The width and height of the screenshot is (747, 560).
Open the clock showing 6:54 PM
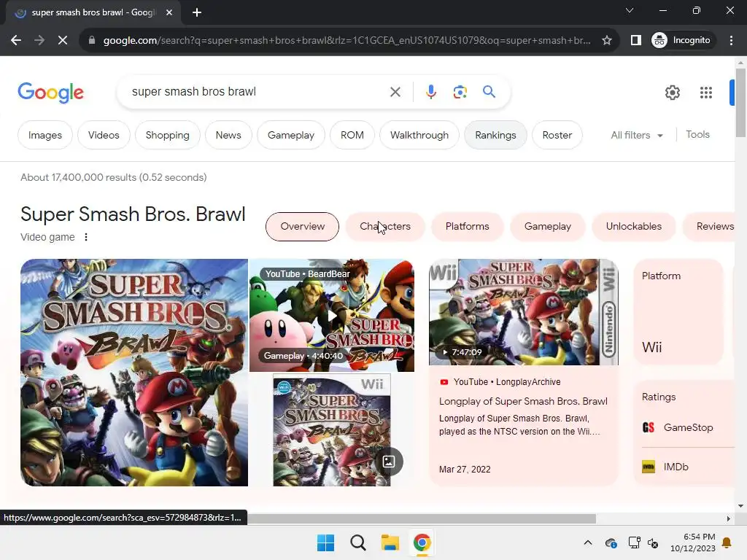coord(693,542)
